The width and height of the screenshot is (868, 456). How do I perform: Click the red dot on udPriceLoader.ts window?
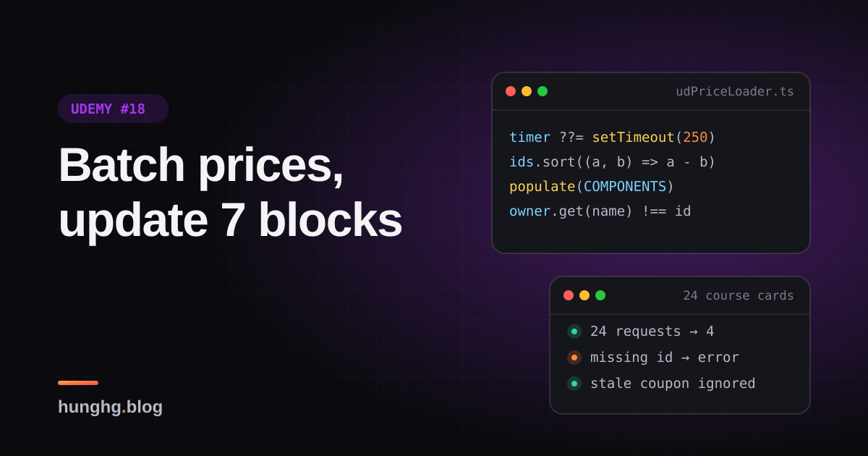[511, 91]
